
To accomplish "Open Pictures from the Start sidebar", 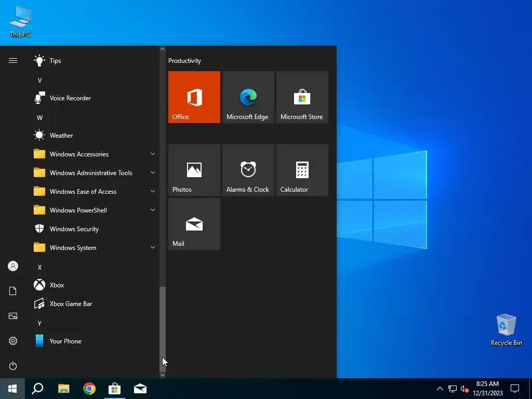I will click(x=13, y=316).
